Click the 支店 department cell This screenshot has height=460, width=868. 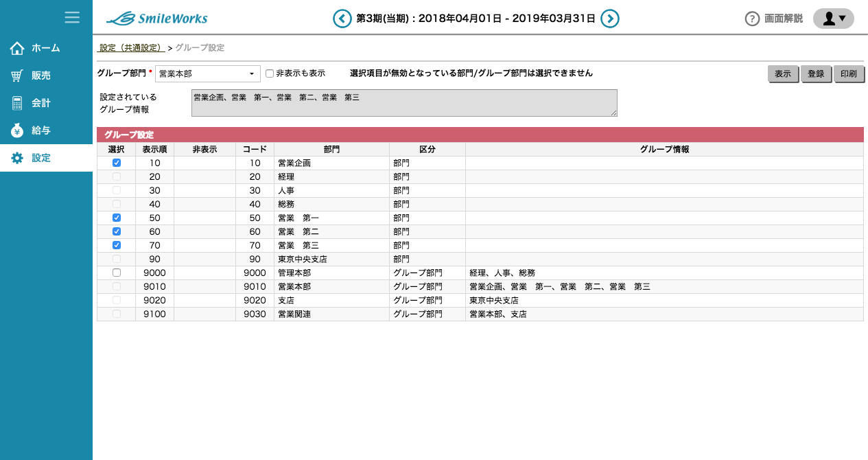point(332,300)
